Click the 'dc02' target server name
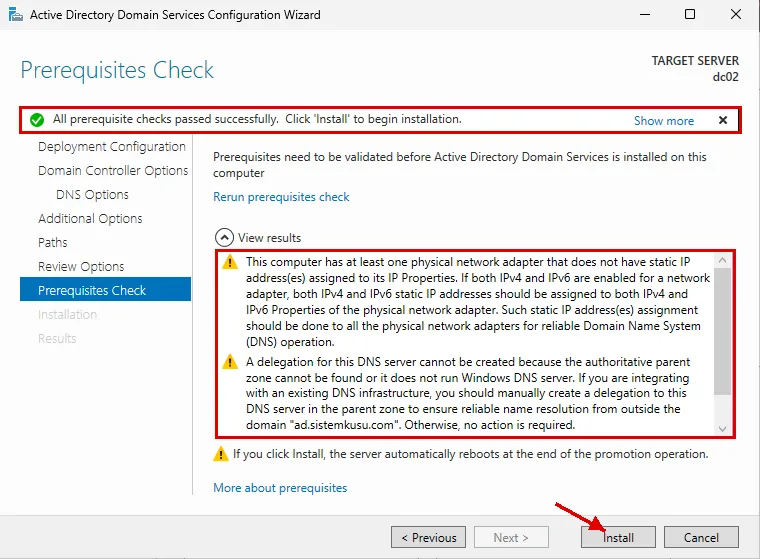Viewport: 760px width, 559px height. 725,77
